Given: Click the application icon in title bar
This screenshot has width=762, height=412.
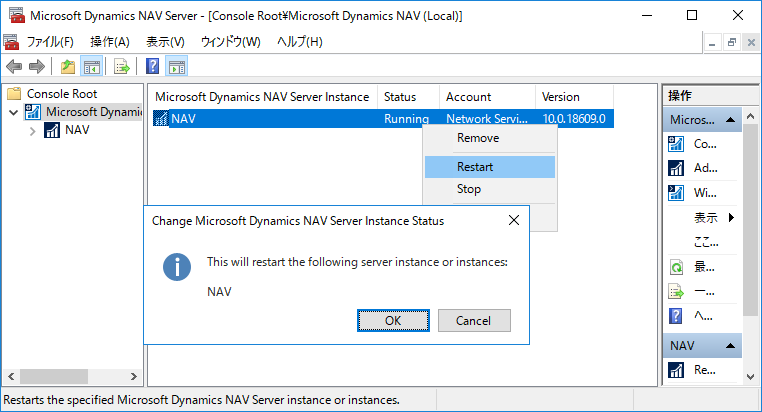Looking at the screenshot, I should click(17, 15).
